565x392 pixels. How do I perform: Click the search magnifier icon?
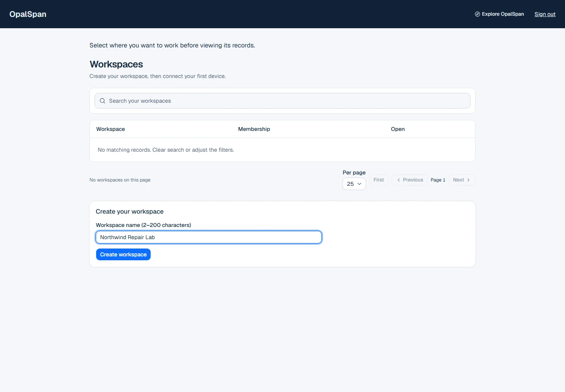point(102,101)
